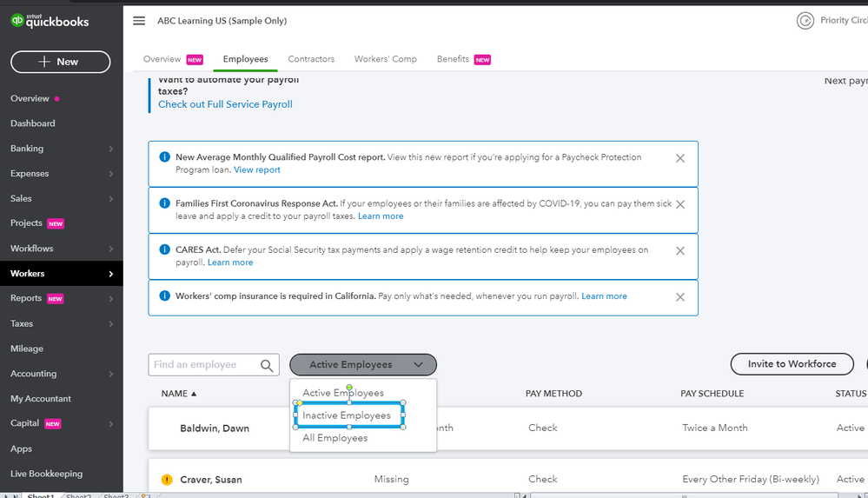The width and height of the screenshot is (868, 498).
Task: Expand the Reports sidebar section
Action: coord(110,299)
